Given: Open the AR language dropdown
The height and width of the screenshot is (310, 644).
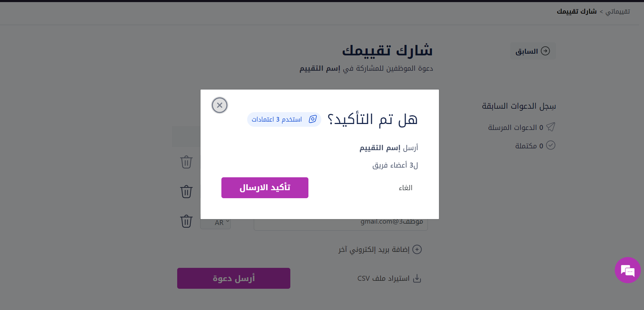Looking at the screenshot, I should 215,223.
